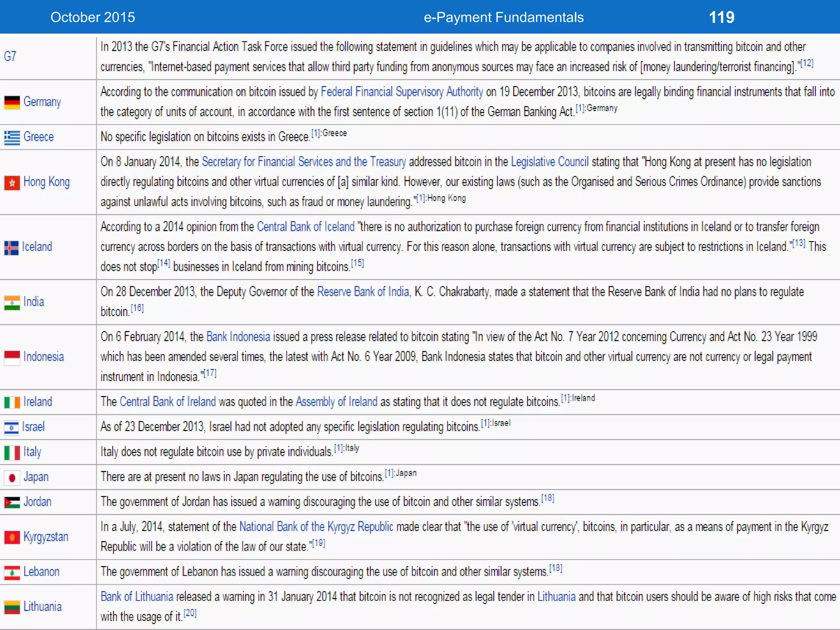Click the India flag icon
This screenshot has height=630, width=840.
(x=12, y=303)
